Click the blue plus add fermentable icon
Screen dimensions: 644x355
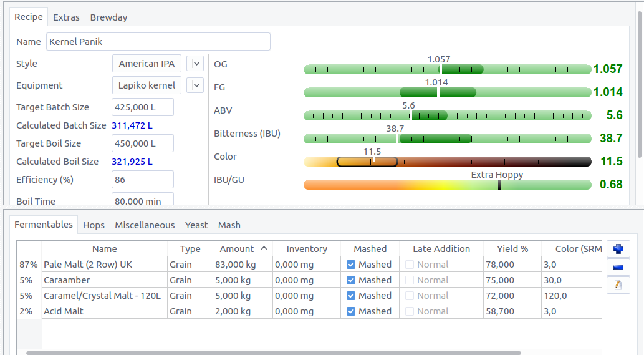[x=618, y=249]
